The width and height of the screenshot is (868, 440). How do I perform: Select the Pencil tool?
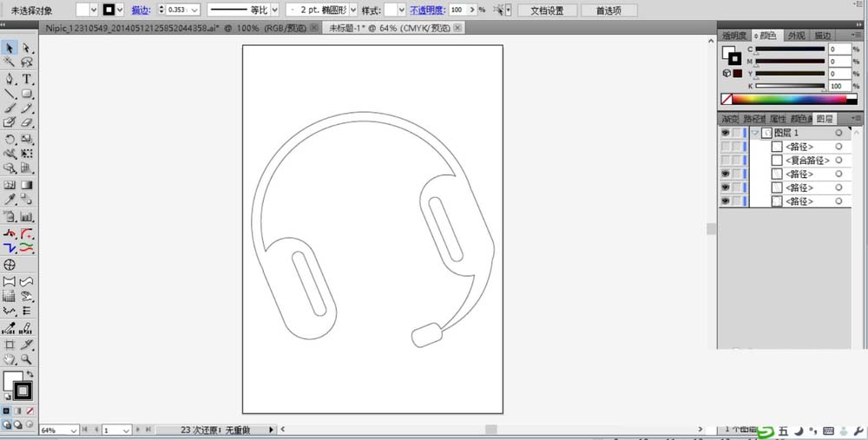point(26,108)
